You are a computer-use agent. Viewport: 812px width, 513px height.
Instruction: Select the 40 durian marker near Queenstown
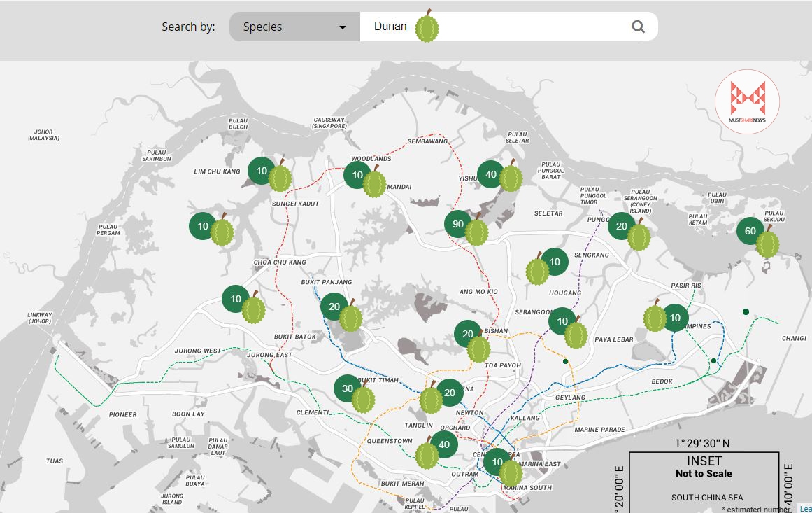443,444
